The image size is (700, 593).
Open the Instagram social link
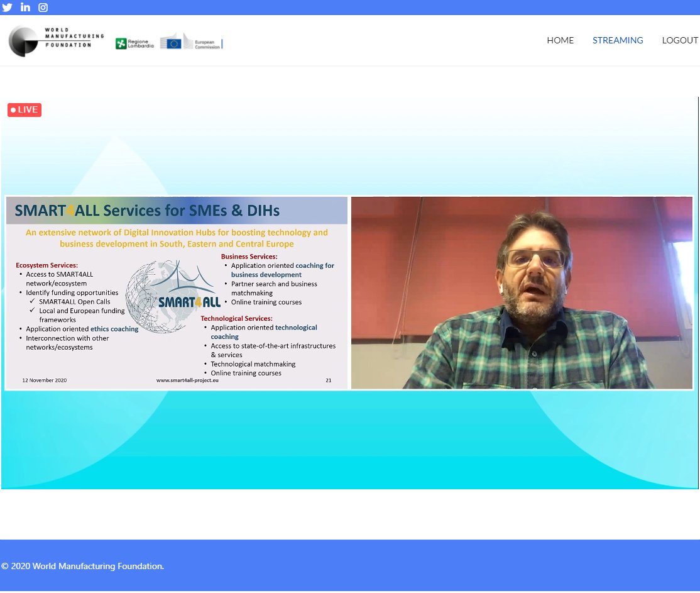(x=43, y=7)
